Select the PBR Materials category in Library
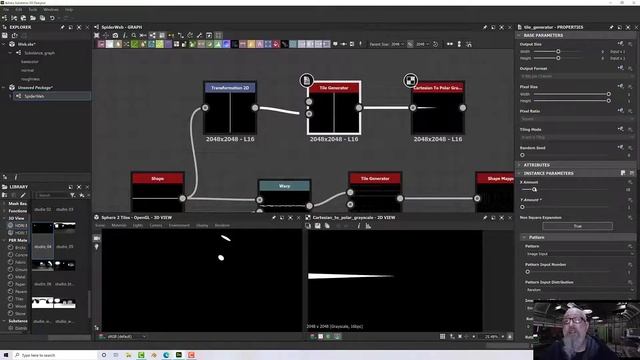 [x=18, y=240]
